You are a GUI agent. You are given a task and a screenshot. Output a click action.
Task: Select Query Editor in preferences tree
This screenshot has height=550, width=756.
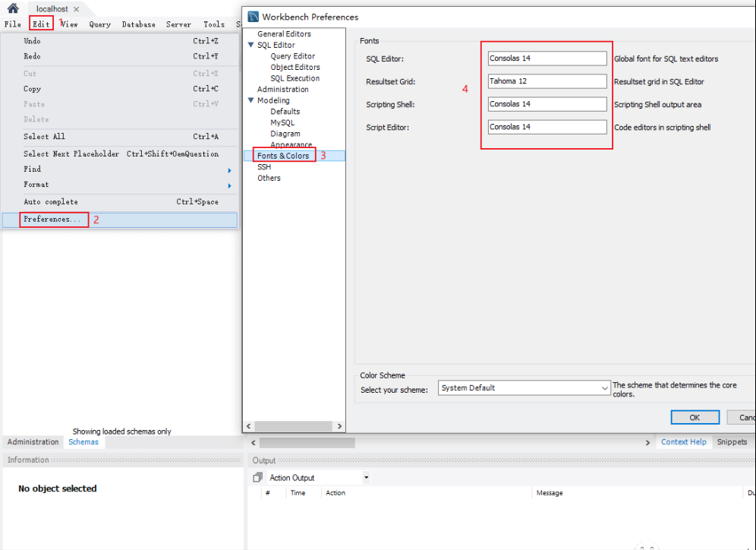293,56
